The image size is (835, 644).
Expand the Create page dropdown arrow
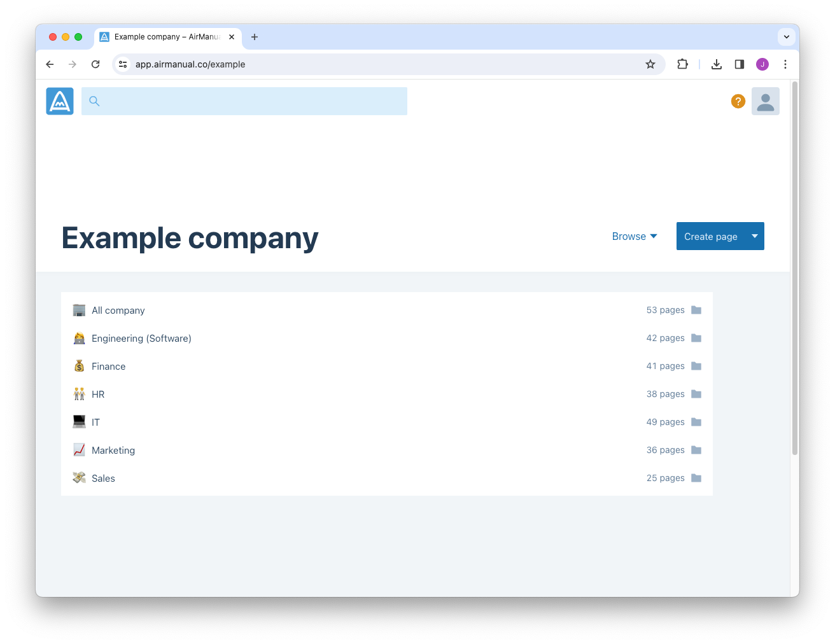754,236
